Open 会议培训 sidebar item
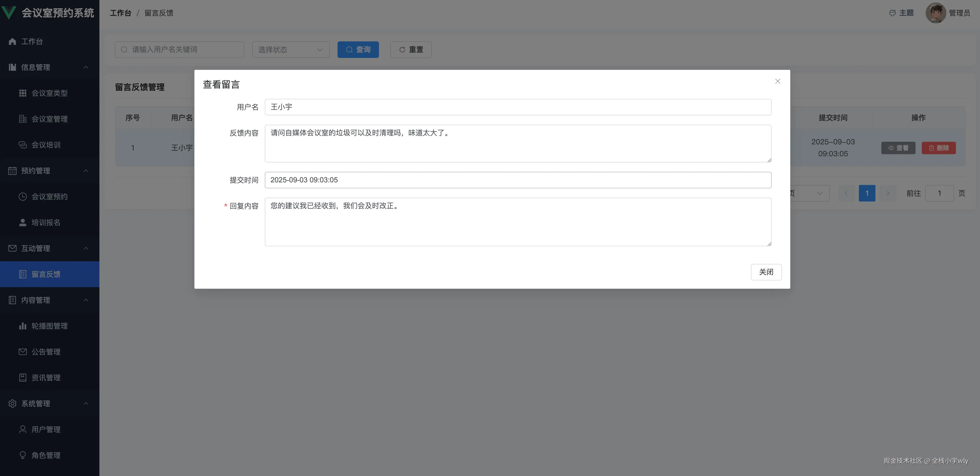980x476 pixels. pyautogui.click(x=46, y=145)
